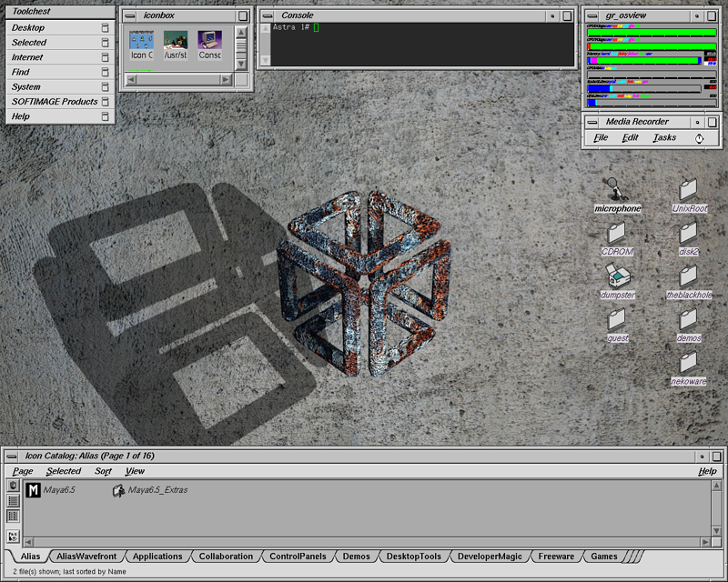Viewport: 728px width, 582px height.
Task: Open the Help menu in Icon Catalog
Action: tap(707, 471)
